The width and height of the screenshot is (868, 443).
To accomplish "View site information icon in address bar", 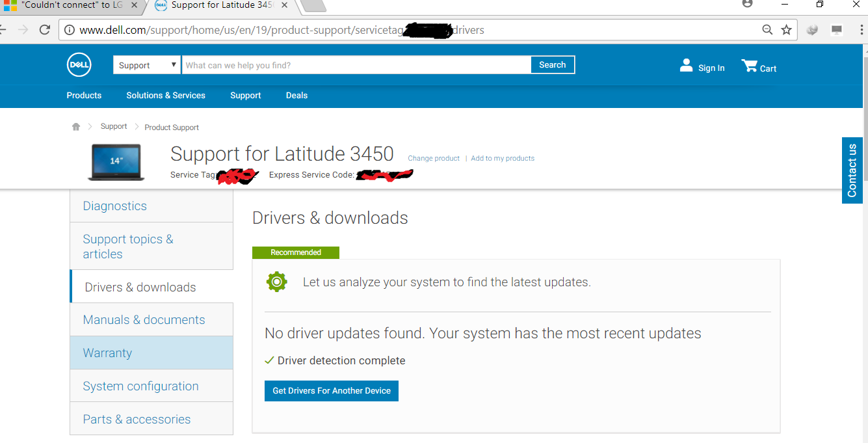I will 69,30.
